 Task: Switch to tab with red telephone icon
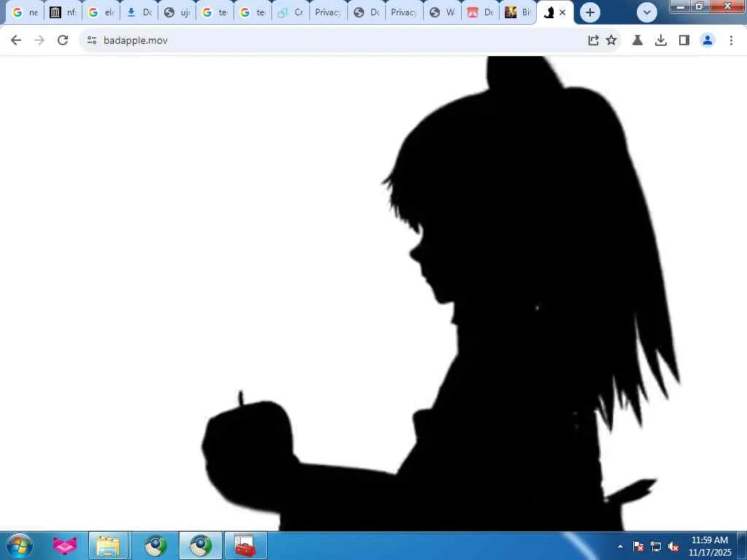(x=480, y=12)
